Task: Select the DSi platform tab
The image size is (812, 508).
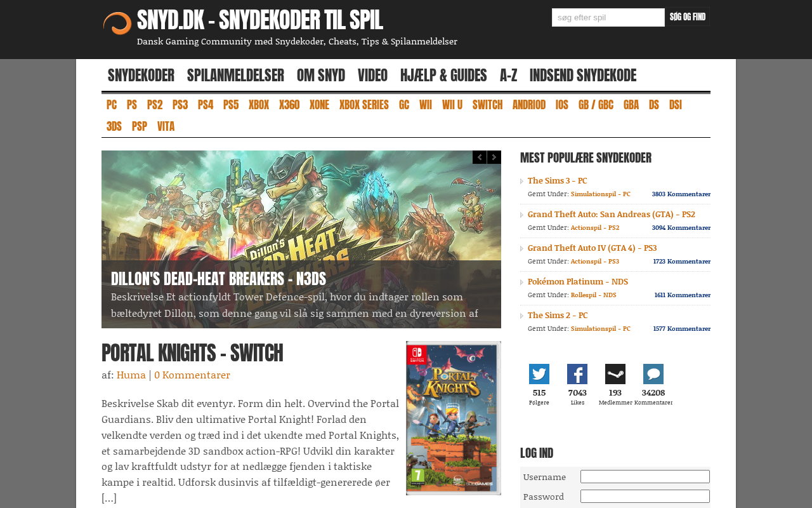Action: coord(676,105)
